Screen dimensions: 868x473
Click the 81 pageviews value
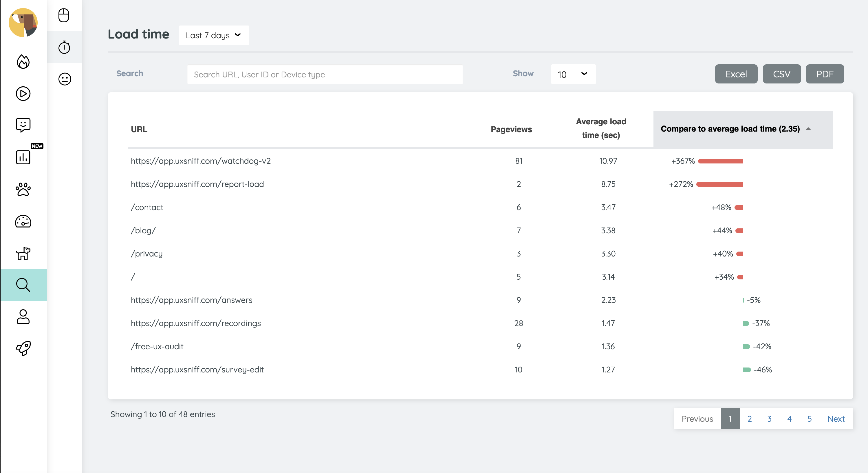click(x=519, y=161)
